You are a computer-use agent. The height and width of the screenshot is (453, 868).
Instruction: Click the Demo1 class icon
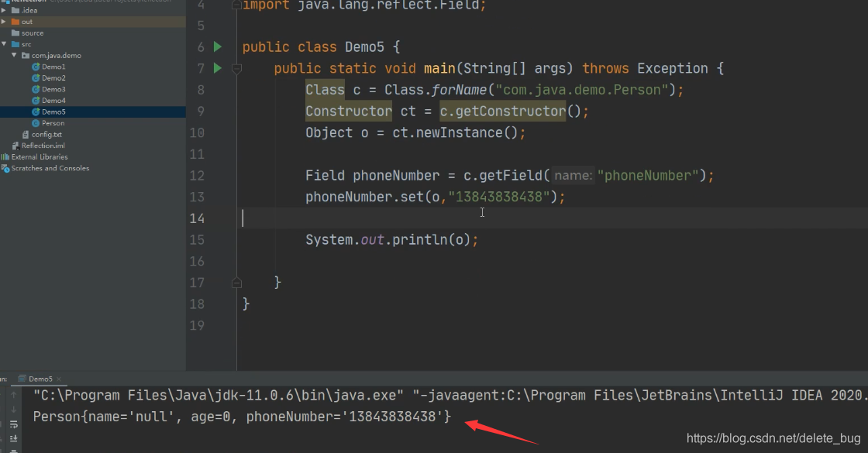36,67
